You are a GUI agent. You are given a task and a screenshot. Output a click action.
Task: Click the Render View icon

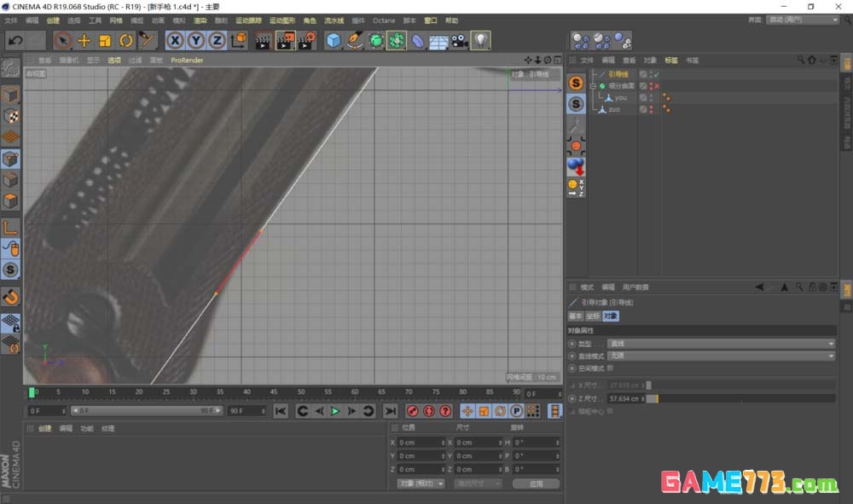click(261, 40)
